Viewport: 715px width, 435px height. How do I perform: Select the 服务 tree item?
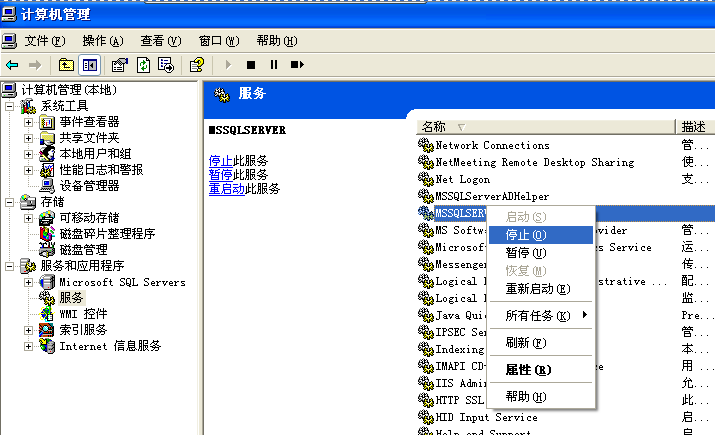[x=71, y=298]
